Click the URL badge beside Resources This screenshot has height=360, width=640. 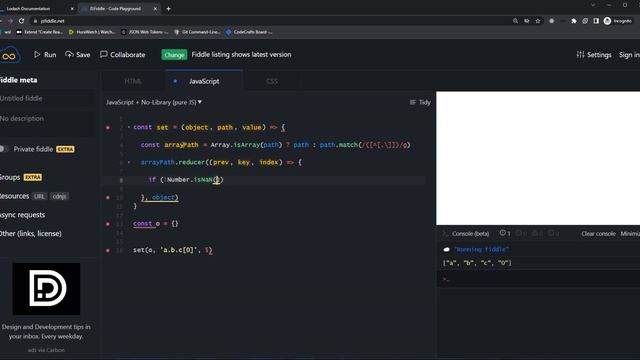39,196
